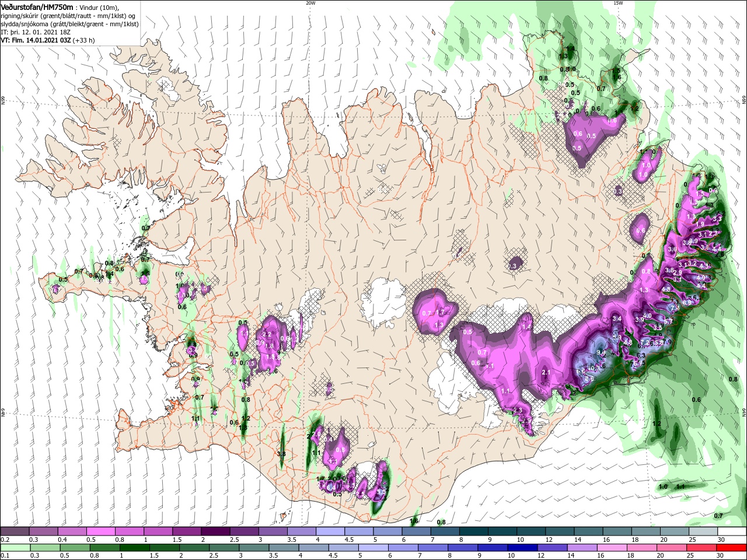Select the white 30 swatch in snow legend
This screenshot has height=560, width=747.
tap(731, 531)
